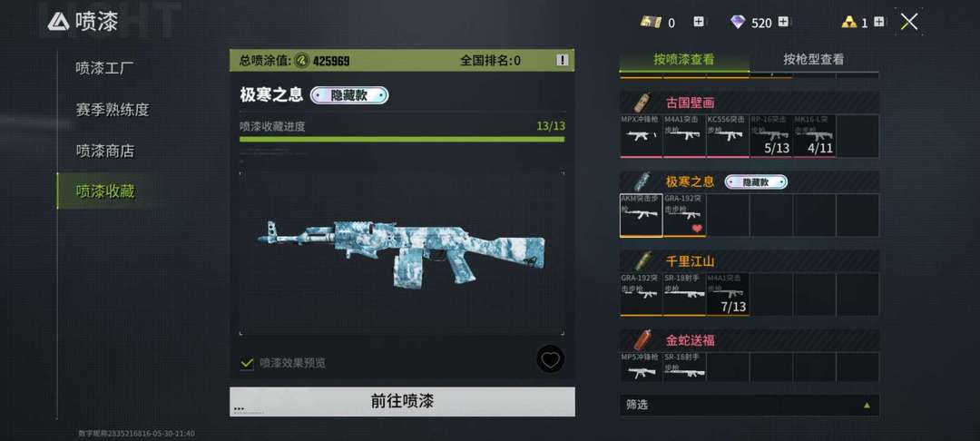Image resolution: width=980 pixels, height=441 pixels.
Task: Click the 前往喷漆 button
Action: 402,401
